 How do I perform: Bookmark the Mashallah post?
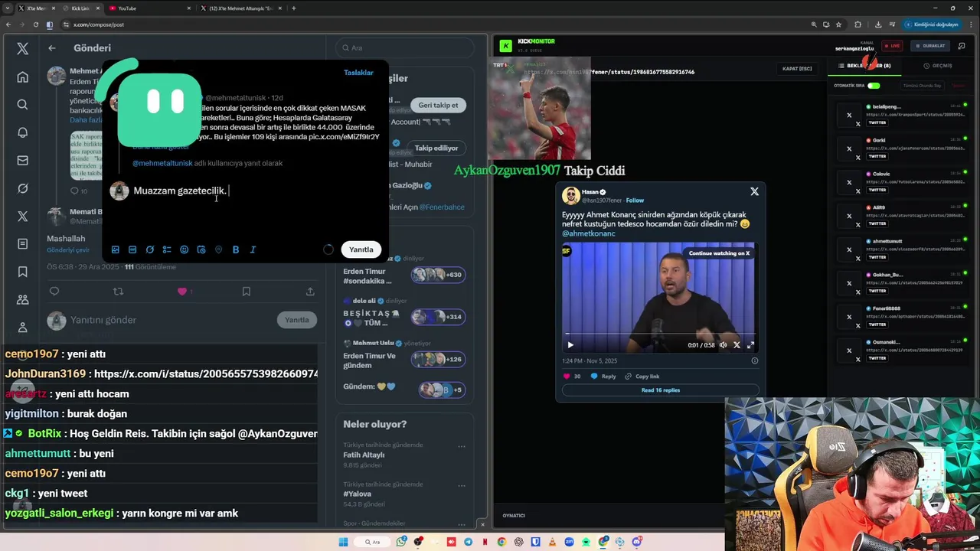tap(246, 292)
